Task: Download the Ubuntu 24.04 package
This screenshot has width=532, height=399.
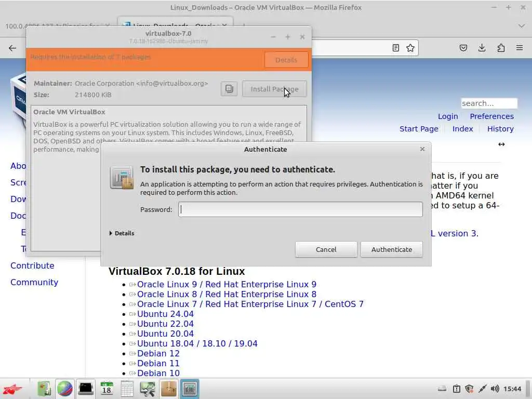Action: click(165, 314)
